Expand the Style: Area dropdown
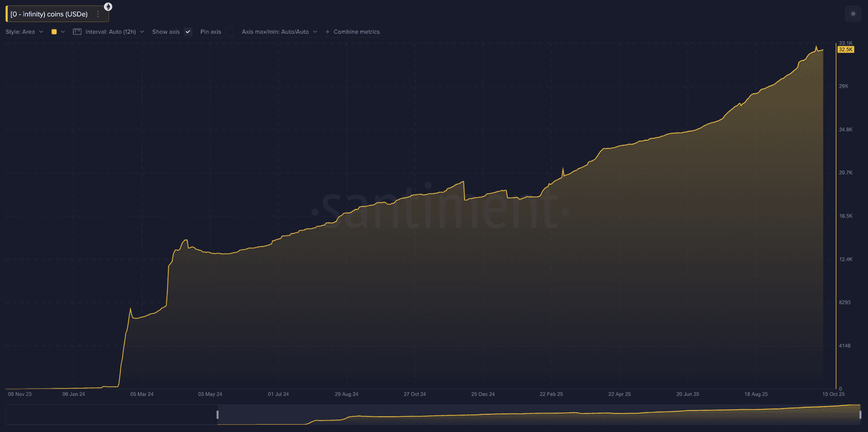 point(24,32)
